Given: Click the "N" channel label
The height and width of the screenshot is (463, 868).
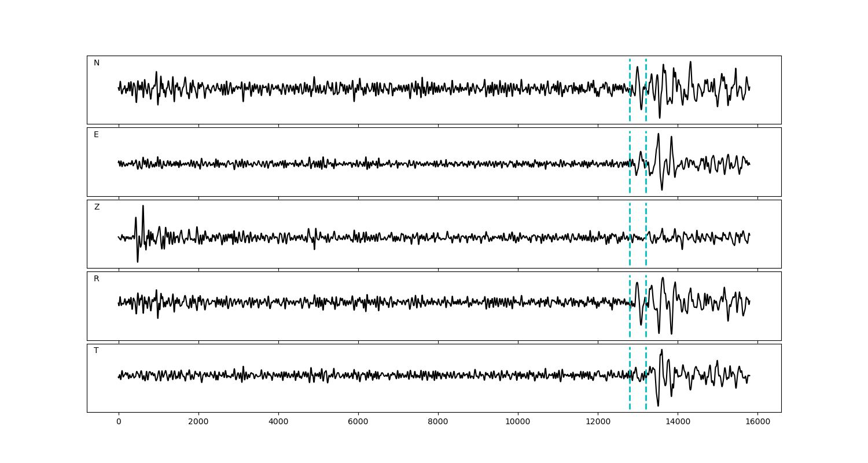Looking at the screenshot, I should point(97,63).
